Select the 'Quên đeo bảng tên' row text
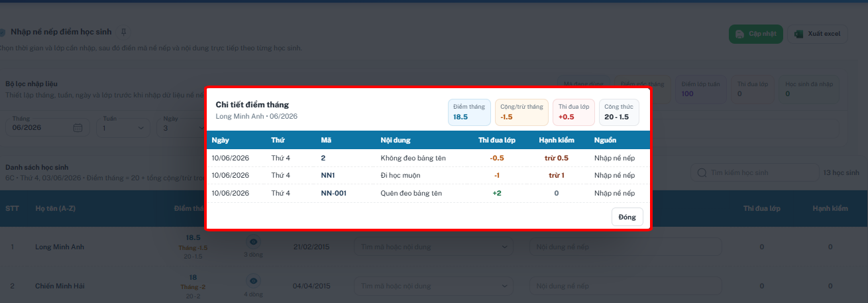This screenshot has width=868, height=303. pyautogui.click(x=411, y=193)
